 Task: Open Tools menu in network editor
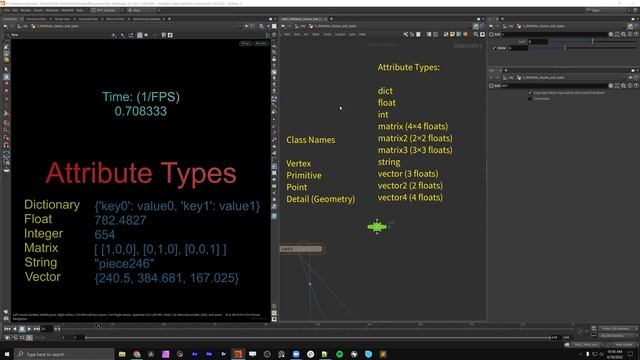coord(327,34)
